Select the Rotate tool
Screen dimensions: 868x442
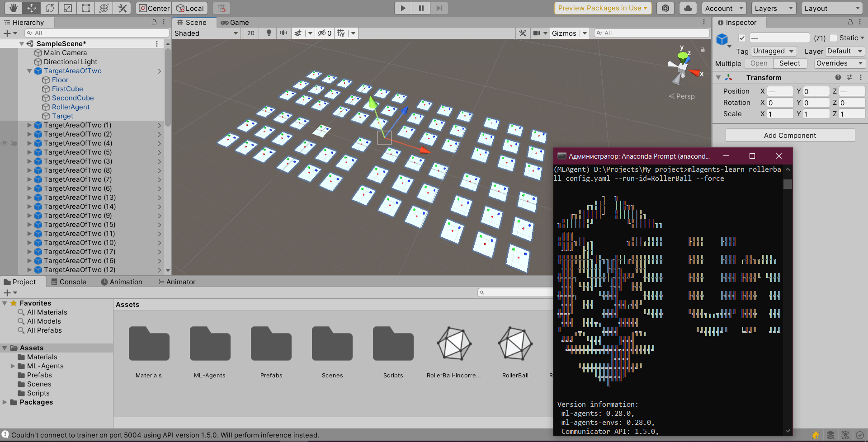click(x=50, y=8)
